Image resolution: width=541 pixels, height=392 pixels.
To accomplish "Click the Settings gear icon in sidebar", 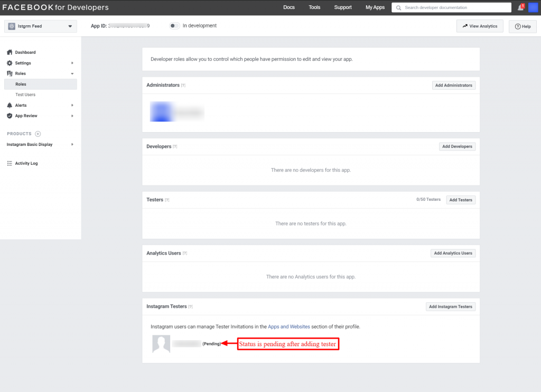I will [10, 63].
